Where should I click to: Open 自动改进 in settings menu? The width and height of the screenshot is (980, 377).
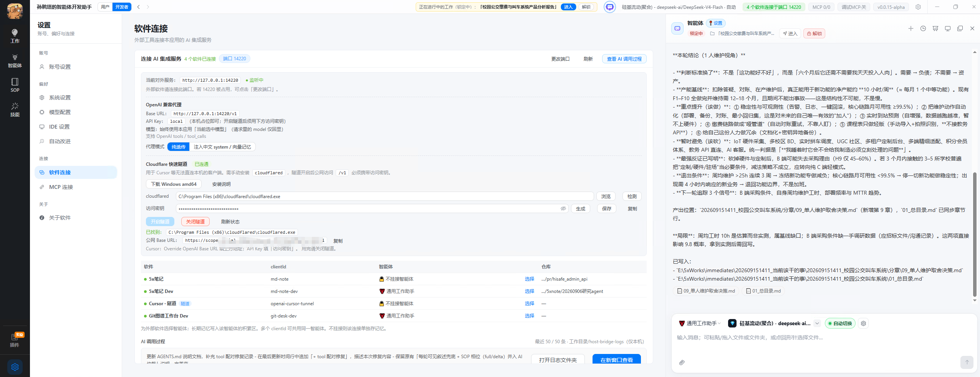click(x=76, y=141)
